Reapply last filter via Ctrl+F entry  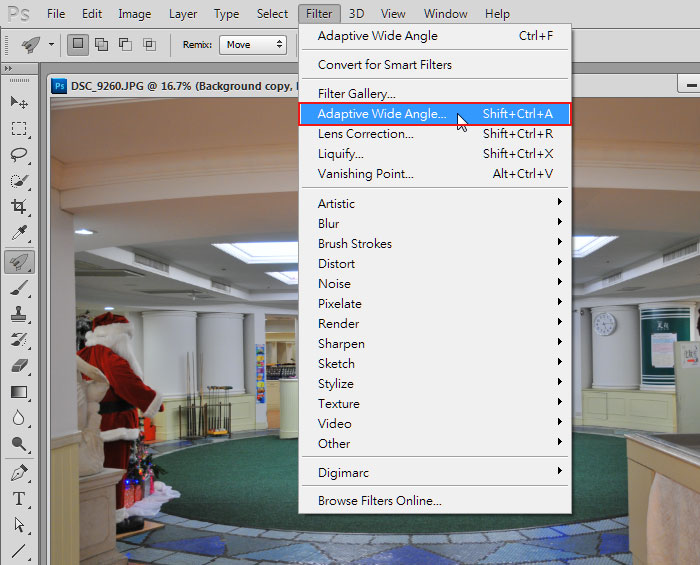[x=434, y=36]
